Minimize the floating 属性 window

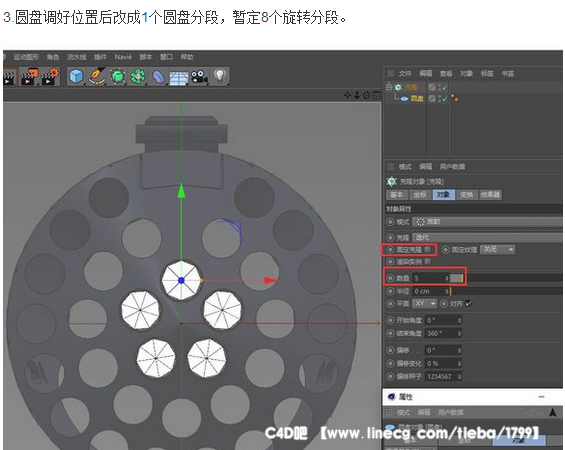tap(541, 397)
